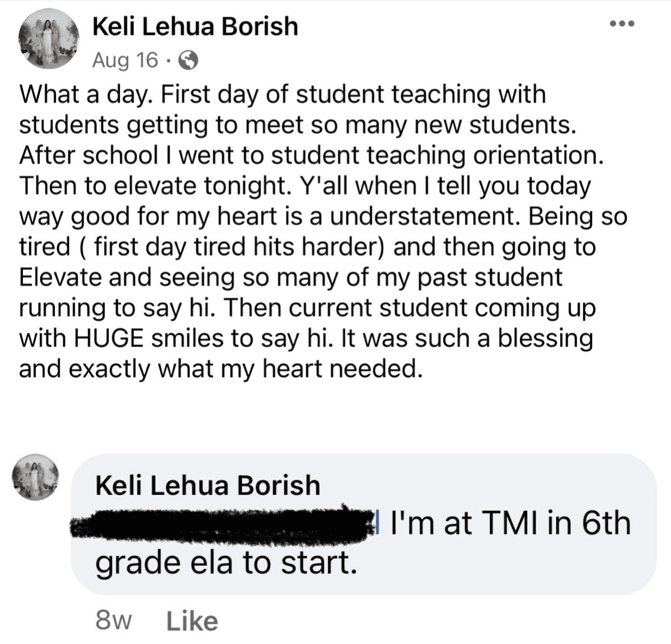Open Keli Lehua Borish's name inside comment bubble
671x644 pixels.
208,486
